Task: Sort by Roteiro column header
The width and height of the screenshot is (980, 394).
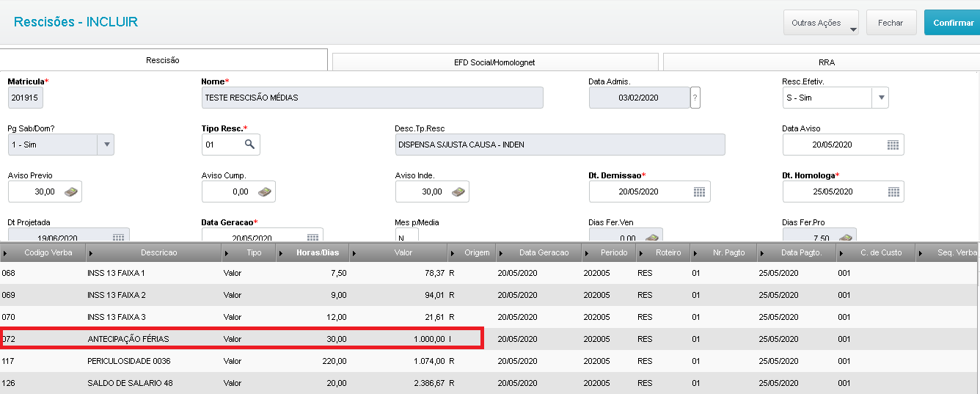Action: pos(663,252)
